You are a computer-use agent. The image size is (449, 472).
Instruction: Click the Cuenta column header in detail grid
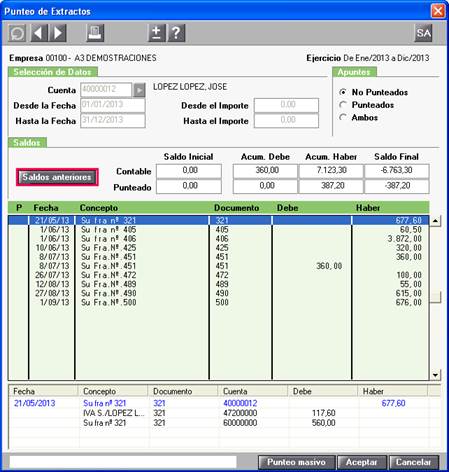[252, 391]
